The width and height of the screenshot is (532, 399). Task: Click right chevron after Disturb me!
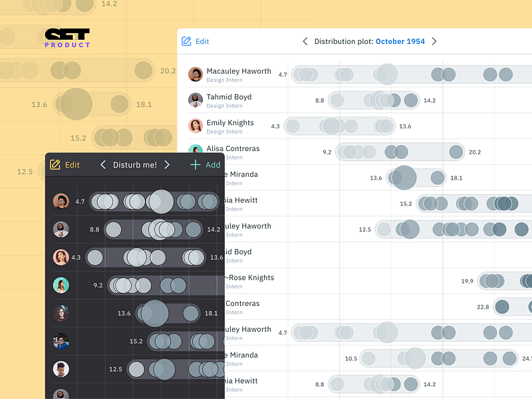pos(167,164)
